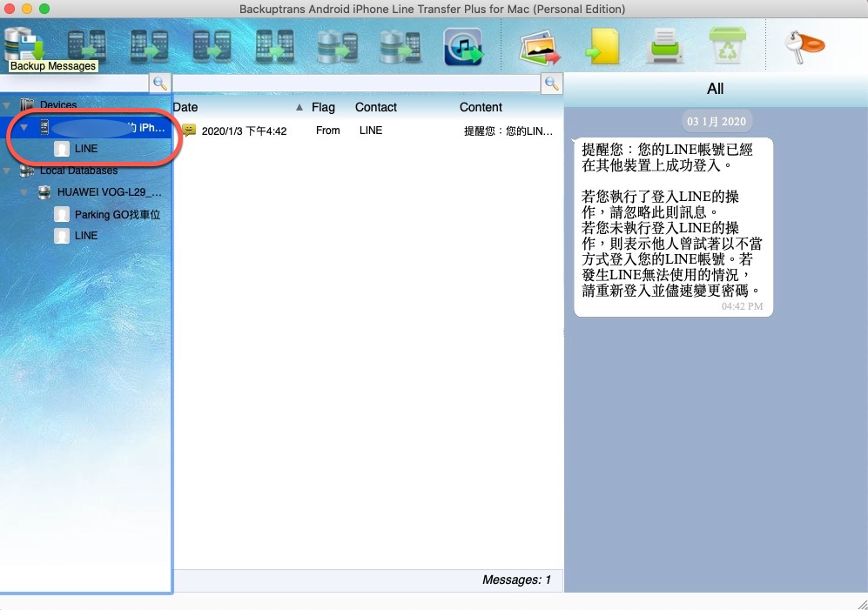This screenshot has height=610, width=868.
Task: Collapse the HUAWEI VOG-L29 node
Action: click(24, 192)
